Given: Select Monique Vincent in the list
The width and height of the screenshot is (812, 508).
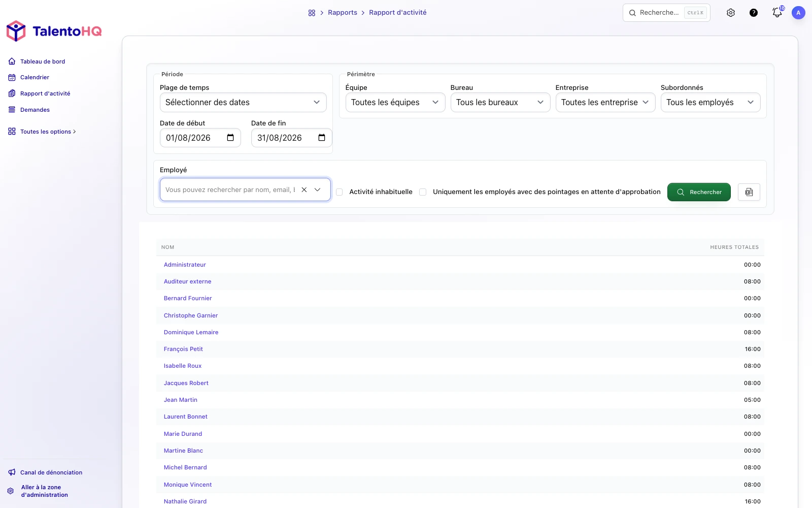Looking at the screenshot, I should click(x=188, y=485).
